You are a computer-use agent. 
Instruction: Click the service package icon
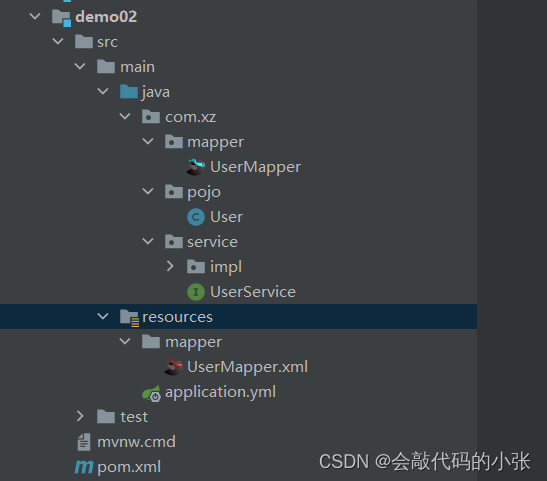coord(174,241)
